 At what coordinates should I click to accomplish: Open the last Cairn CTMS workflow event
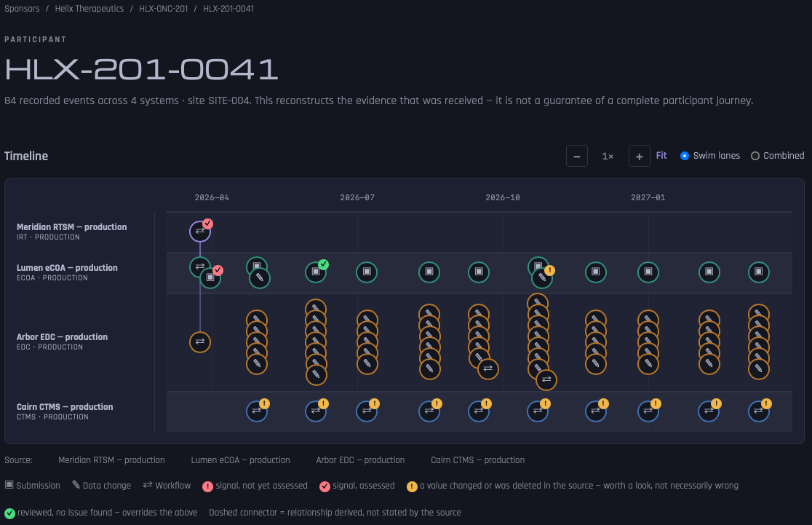click(759, 411)
